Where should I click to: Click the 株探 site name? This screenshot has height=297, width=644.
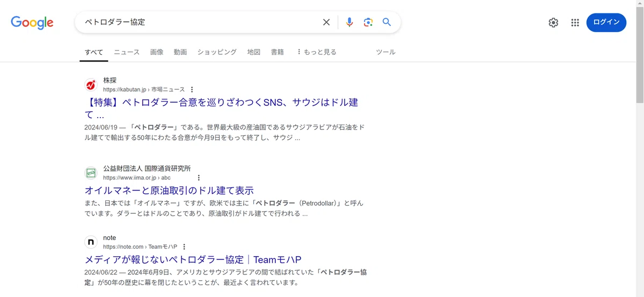109,80
